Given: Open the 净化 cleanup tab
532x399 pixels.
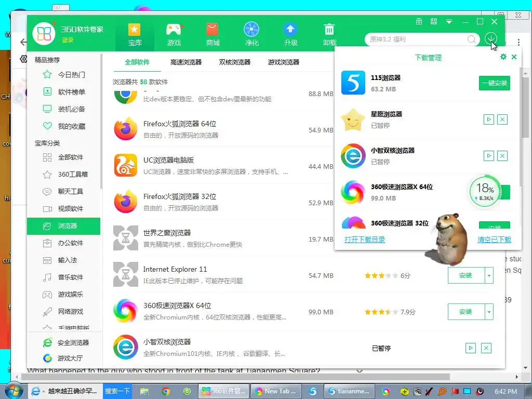Looking at the screenshot, I should 252,34.
